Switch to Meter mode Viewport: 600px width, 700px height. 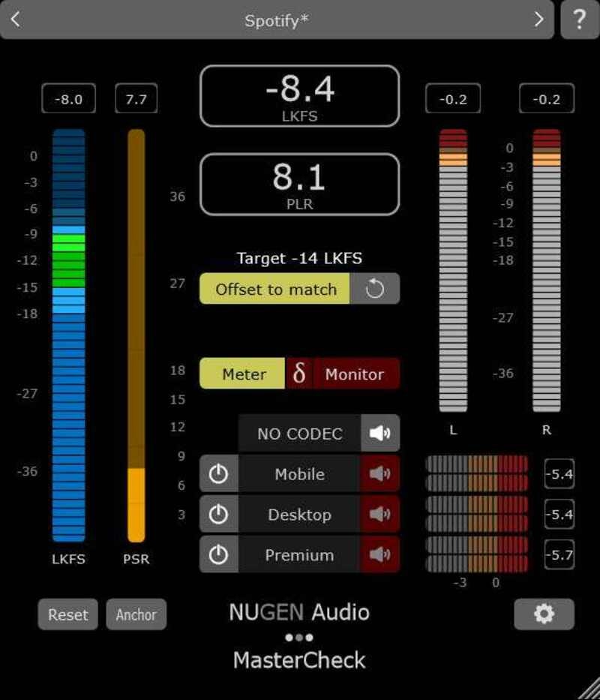coord(243,374)
